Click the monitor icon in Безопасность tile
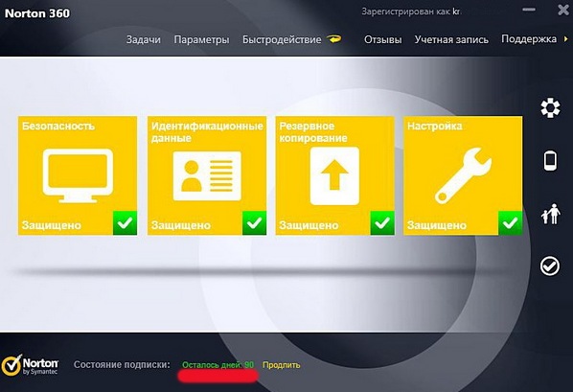This screenshot has width=573, height=392. point(78,175)
